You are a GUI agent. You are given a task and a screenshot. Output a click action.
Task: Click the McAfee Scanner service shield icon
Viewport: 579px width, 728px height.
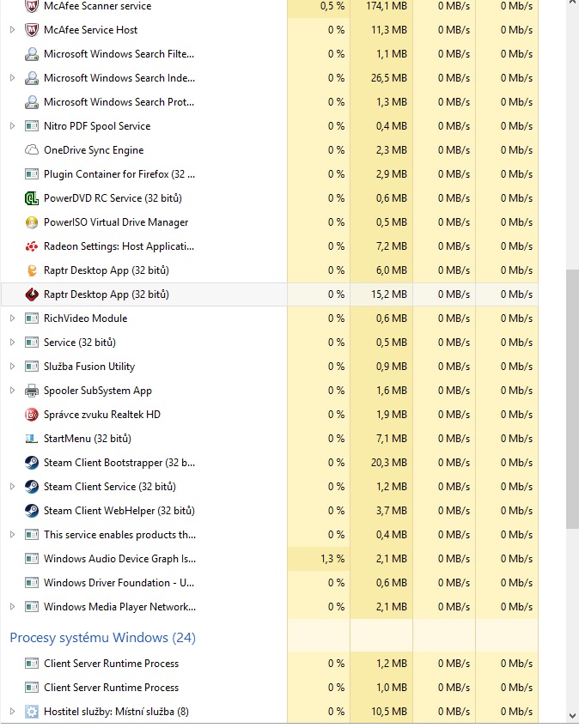32,6
